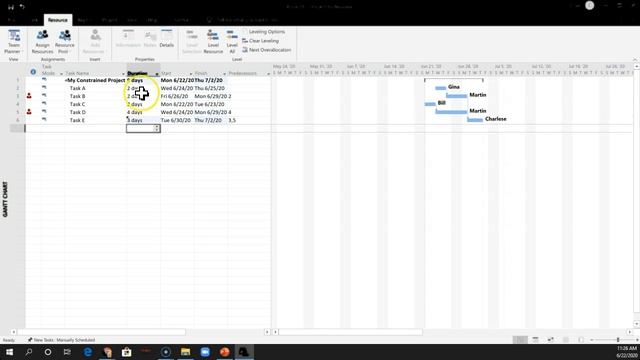Click the blue info indicator column header
Screen dimensions: 640x360
pyautogui.click(x=33, y=72)
